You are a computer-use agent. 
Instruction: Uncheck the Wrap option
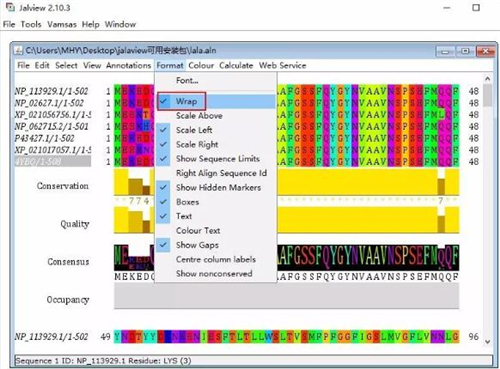pos(216,101)
